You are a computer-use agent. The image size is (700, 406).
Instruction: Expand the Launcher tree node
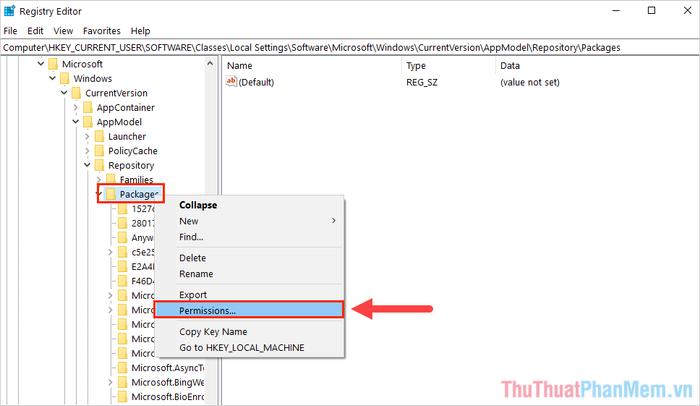[87, 137]
